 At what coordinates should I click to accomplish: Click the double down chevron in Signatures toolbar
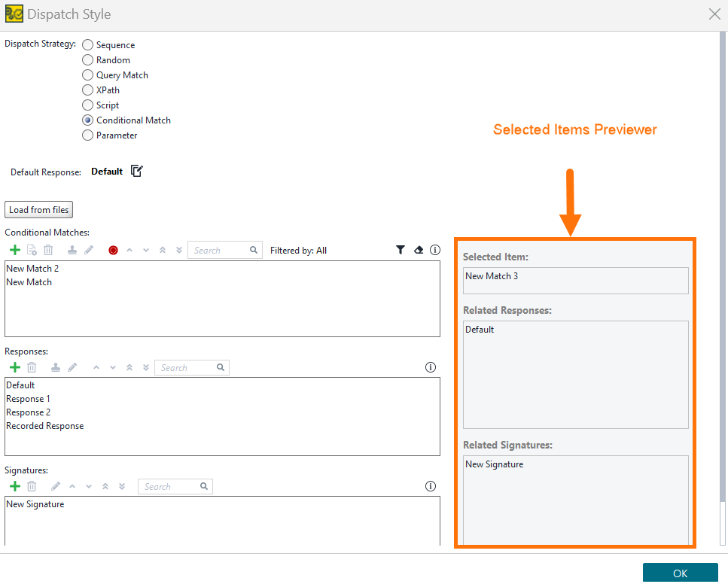122,486
